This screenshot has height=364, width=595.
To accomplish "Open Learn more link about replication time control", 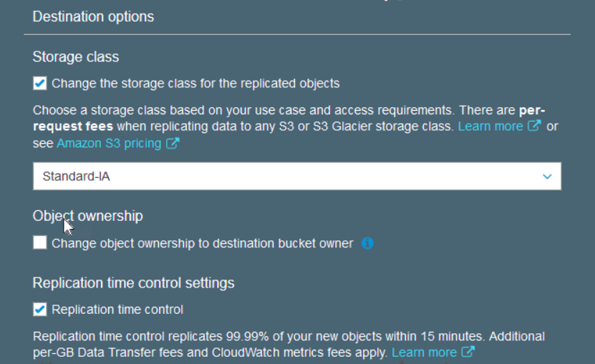I will [424, 353].
